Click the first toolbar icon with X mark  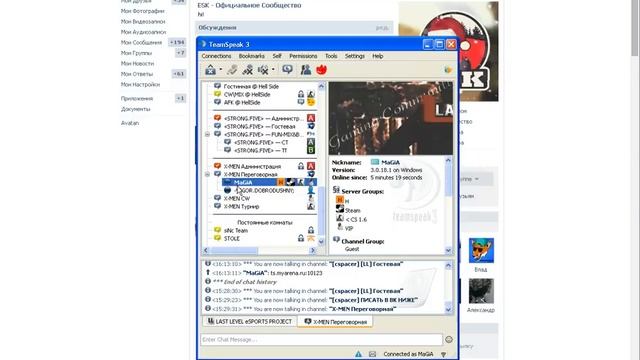point(210,70)
